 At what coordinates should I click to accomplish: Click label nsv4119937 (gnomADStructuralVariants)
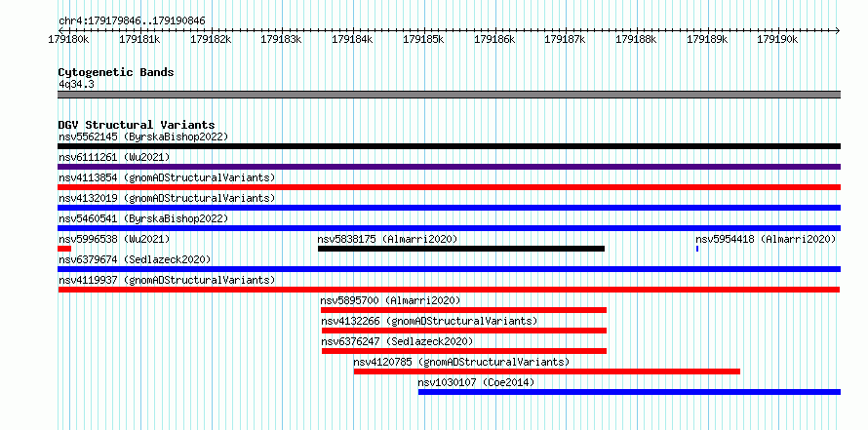click(167, 280)
